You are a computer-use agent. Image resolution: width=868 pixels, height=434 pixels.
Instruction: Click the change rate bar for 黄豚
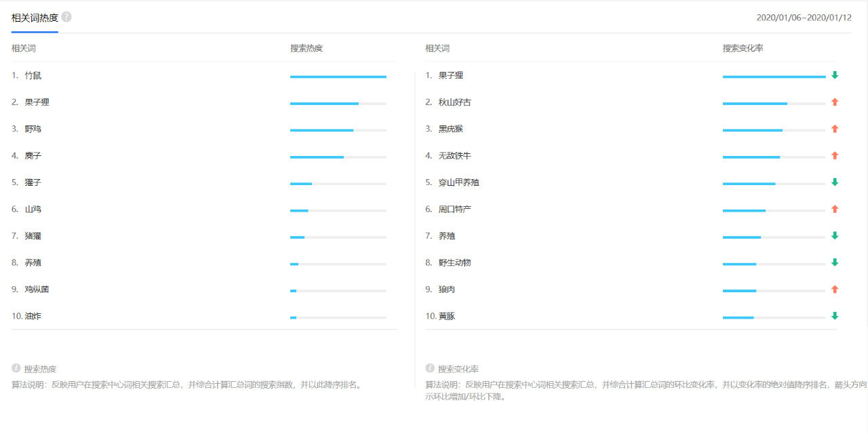tap(774, 317)
